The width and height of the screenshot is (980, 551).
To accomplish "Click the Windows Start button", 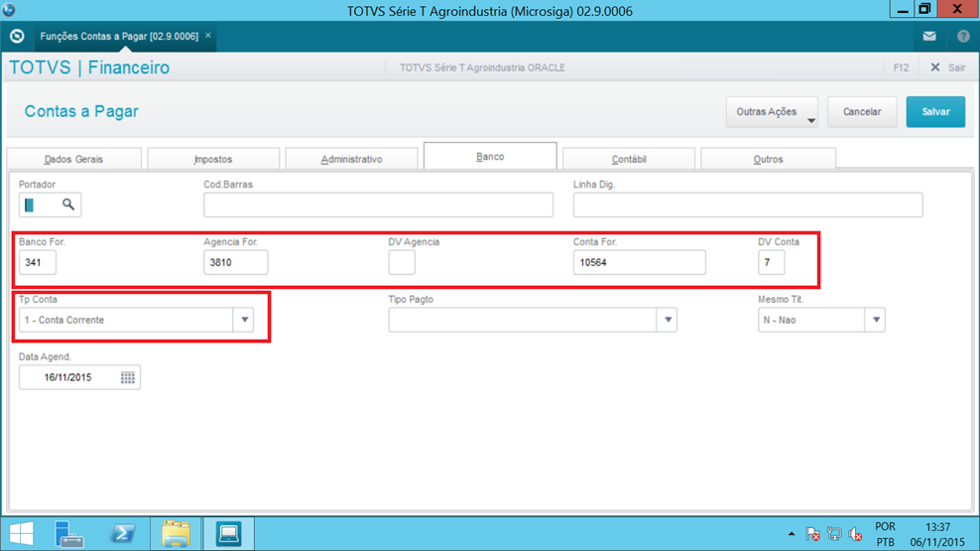I will [21, 533].
